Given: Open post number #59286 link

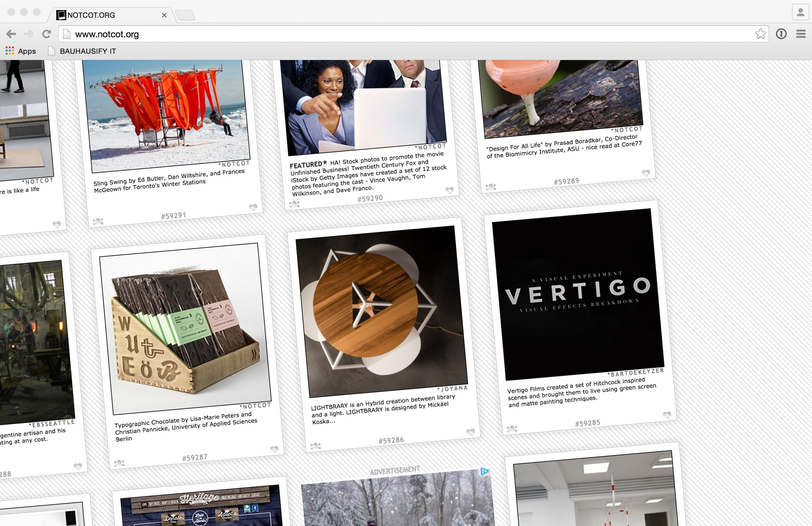Looking at the screenshot, I should pos(391,440).
